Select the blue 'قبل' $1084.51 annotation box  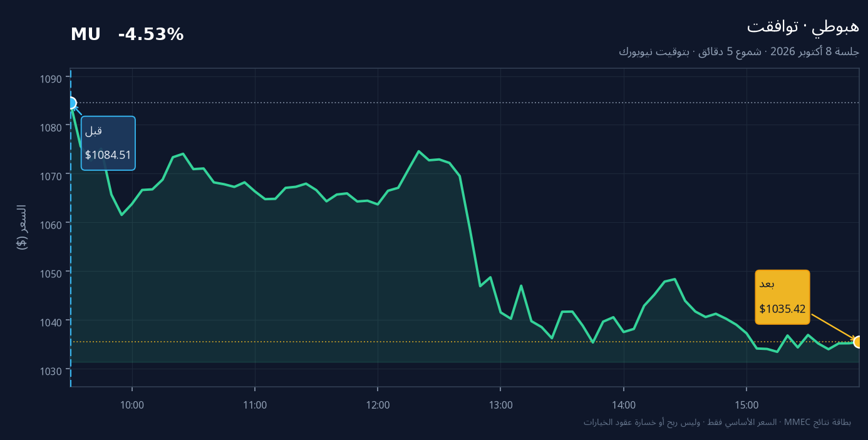(x=108, y=143)
